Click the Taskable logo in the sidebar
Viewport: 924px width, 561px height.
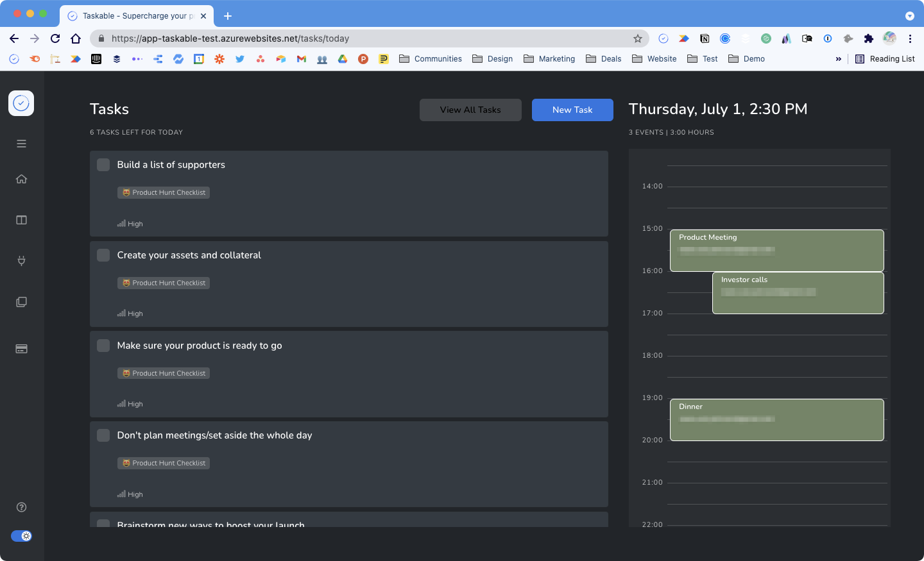pyautogui.click(x=21, y=103)
